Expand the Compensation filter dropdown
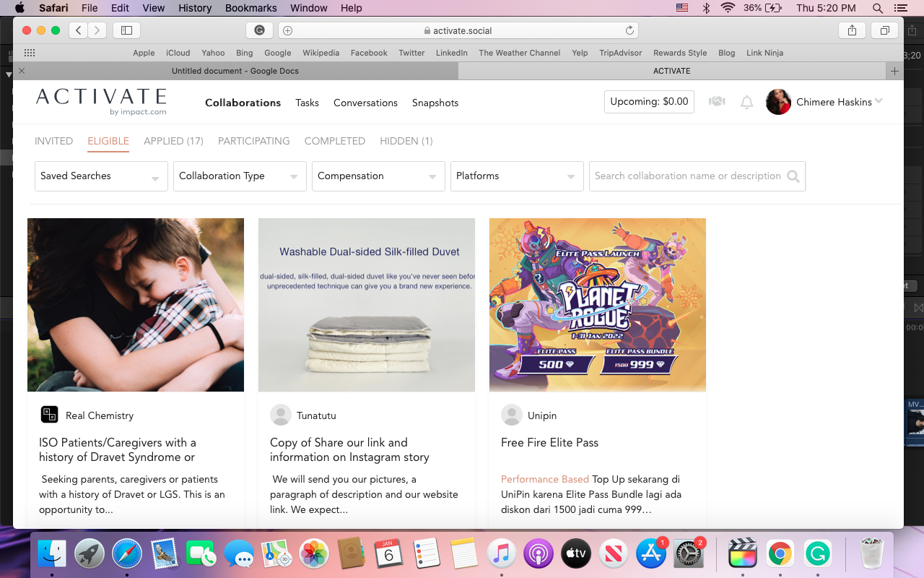 (378, 176)
